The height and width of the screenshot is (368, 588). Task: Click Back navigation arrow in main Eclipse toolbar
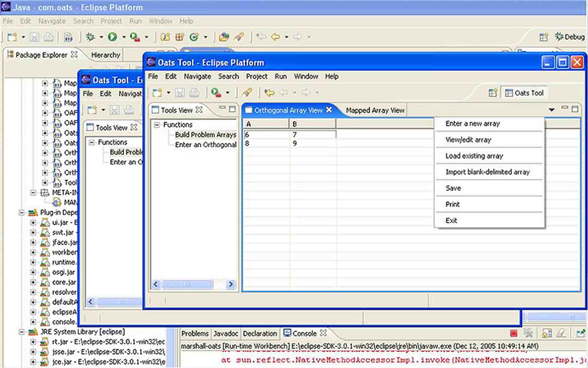tap(275, 37)
